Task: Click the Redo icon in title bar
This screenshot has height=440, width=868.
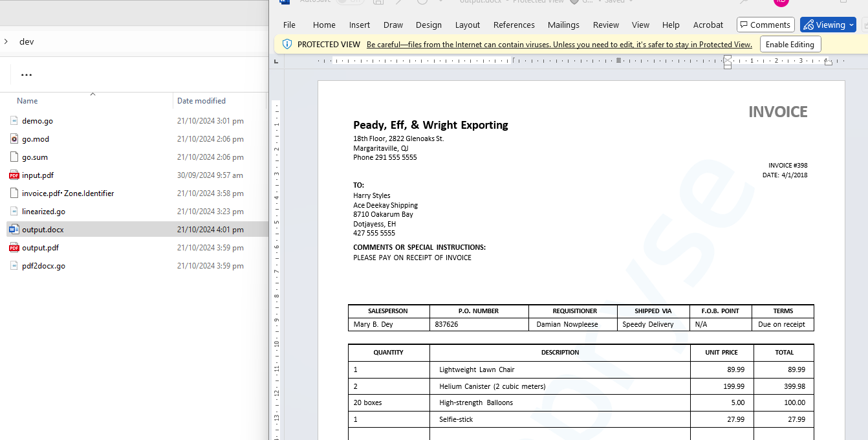Action: [422, 3]
